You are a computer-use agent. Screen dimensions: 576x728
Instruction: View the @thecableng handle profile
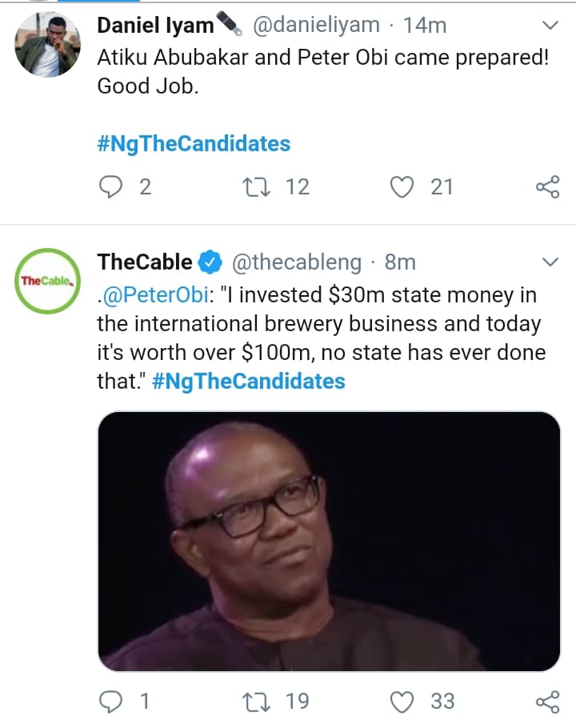pos(297,262)
